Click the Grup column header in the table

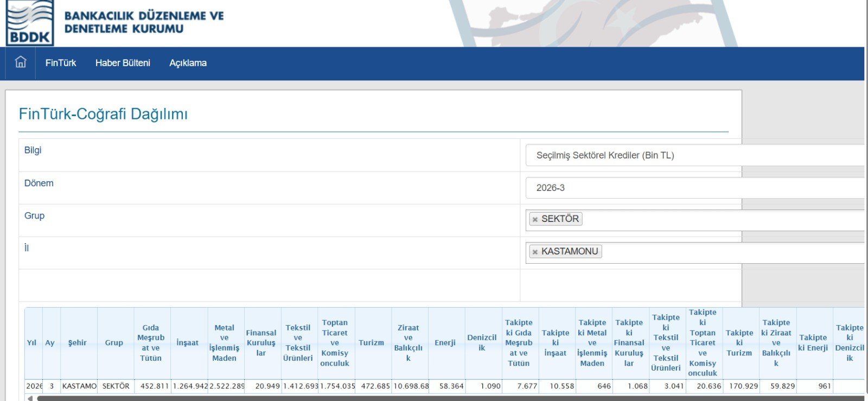pyautogui.click(x=116, y=343)
